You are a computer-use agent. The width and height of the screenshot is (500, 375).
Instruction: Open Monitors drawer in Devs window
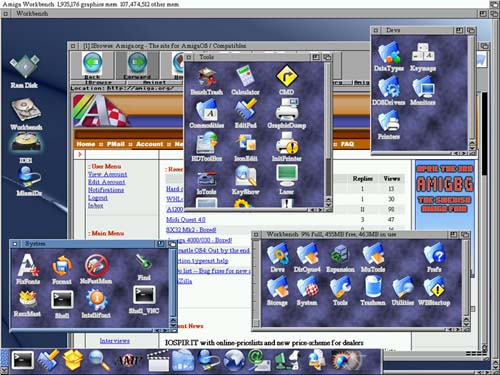click(423, 91)
